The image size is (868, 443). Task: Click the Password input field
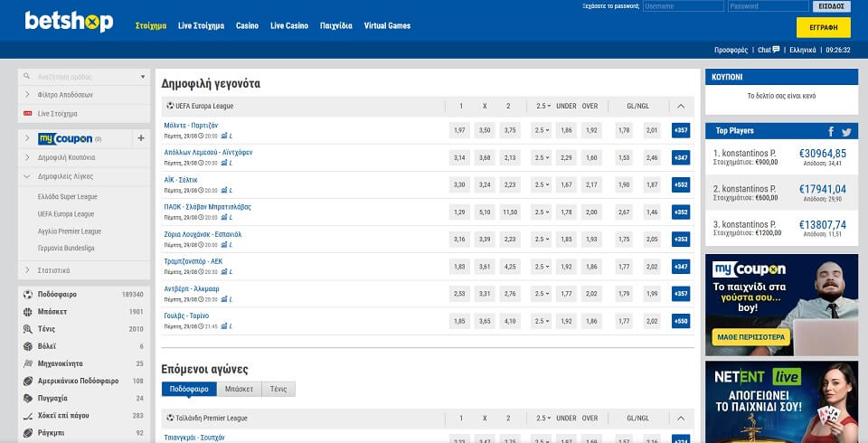tap(768, 6)
